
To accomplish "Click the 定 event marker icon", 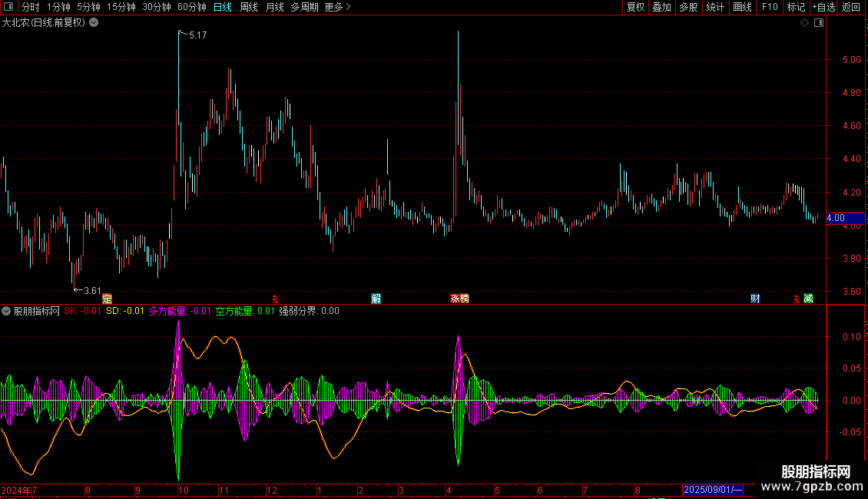I will click(107, 298).
